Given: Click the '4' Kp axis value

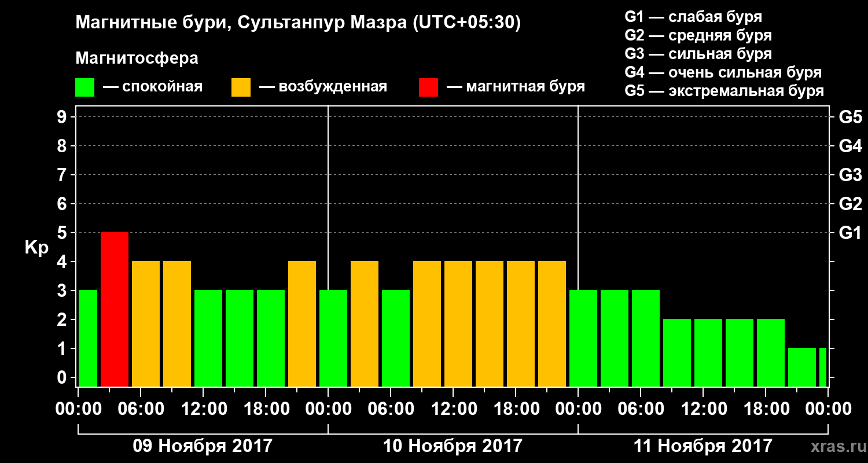Looking at the screenshot, I should pyautogui.click(x=63, y=262).
